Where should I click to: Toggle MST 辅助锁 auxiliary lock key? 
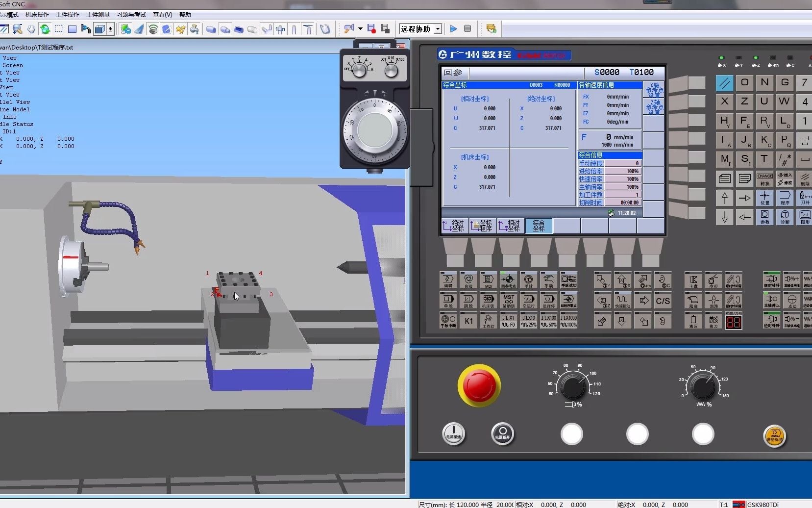(509, 300)
